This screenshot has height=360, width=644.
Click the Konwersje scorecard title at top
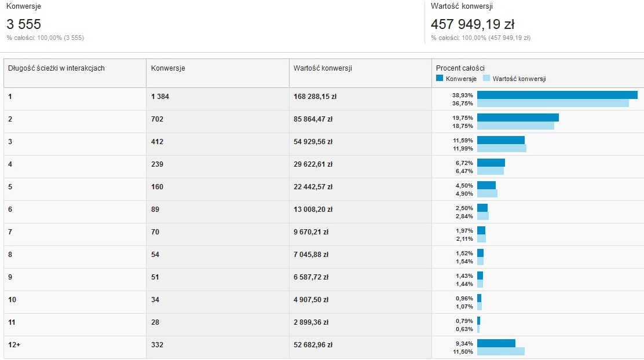tap(23, 6)
